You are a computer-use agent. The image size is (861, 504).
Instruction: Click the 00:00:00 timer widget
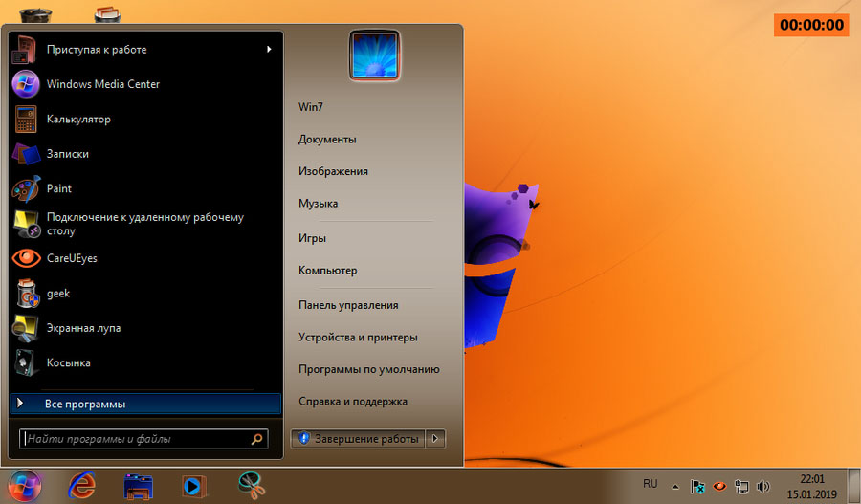(x=811, y=25)
